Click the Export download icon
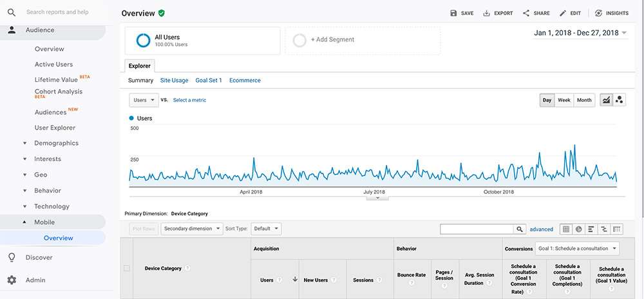Image resolution: width=644 pixels, height=299 pixels. click(x=487, y=13)
